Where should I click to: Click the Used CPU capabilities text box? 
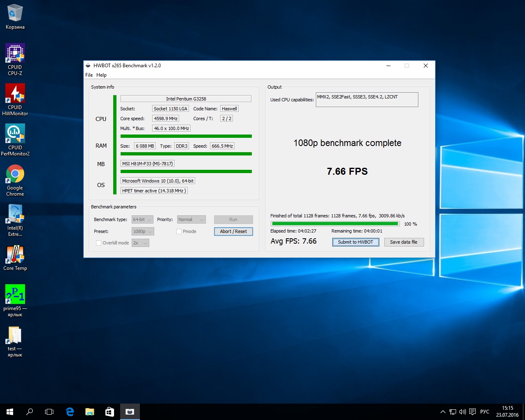[x=367, y=100]
